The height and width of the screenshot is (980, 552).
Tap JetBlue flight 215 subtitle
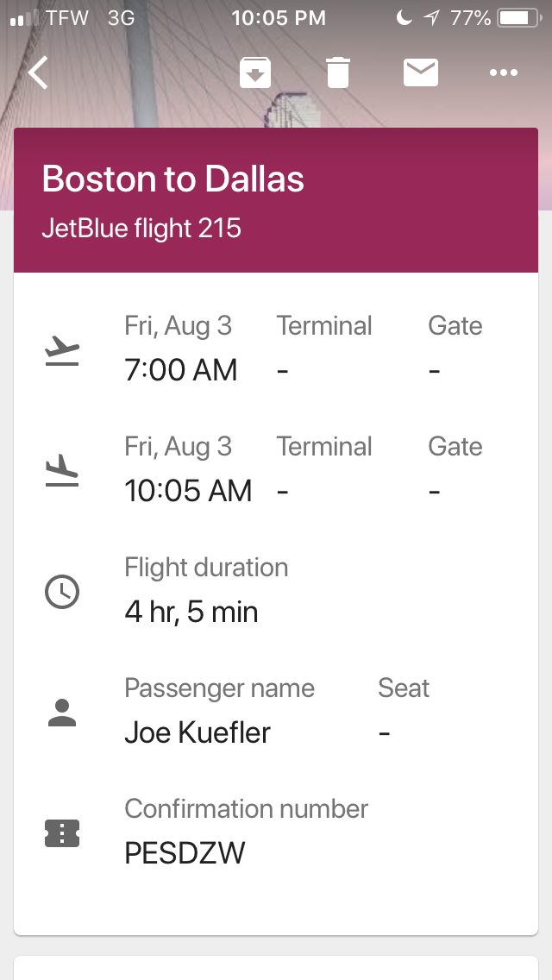tap(141, 229)
